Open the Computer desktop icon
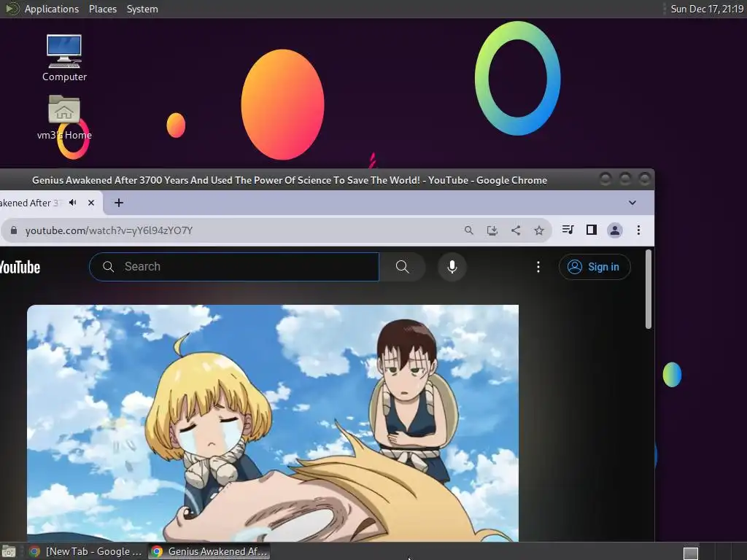This screenshot has height=560, width=747. tap(64, 58)
